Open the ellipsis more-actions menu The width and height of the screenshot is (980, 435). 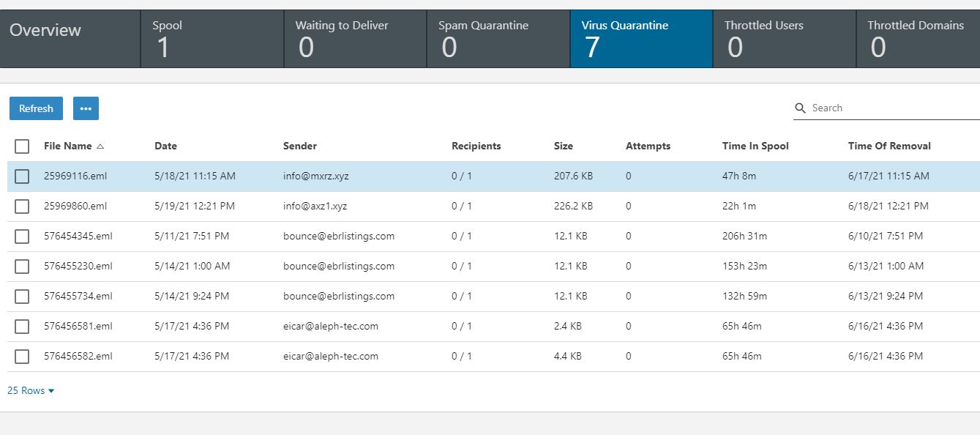tap(86, 108)
